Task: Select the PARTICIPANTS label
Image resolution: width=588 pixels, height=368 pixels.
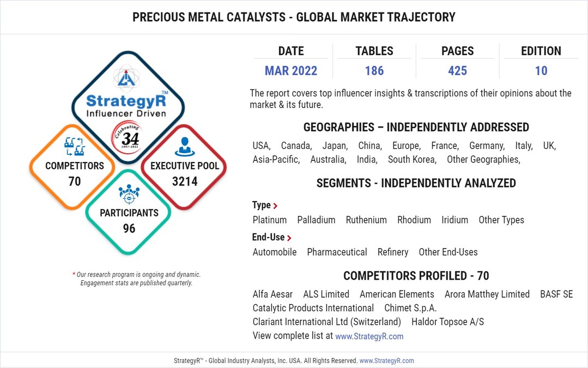Action: (129, 213)
